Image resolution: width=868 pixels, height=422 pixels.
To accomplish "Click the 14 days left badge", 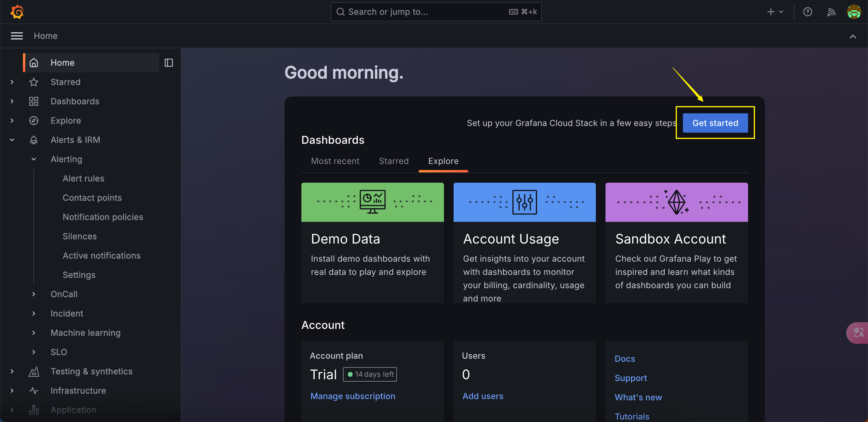I will click(370, 374).
